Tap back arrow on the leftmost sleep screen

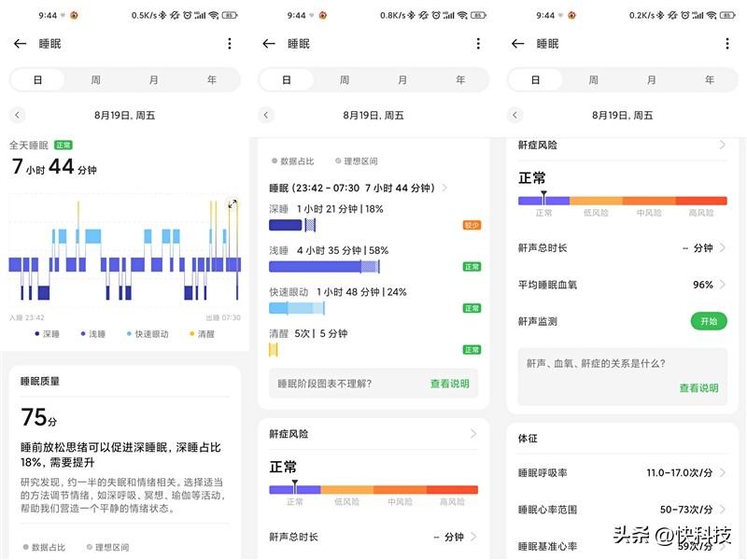[x=20, y=44]
